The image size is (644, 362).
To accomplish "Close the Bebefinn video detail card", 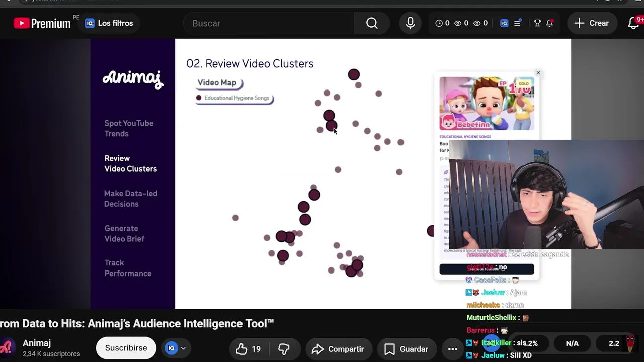I will tap(538, 73).
